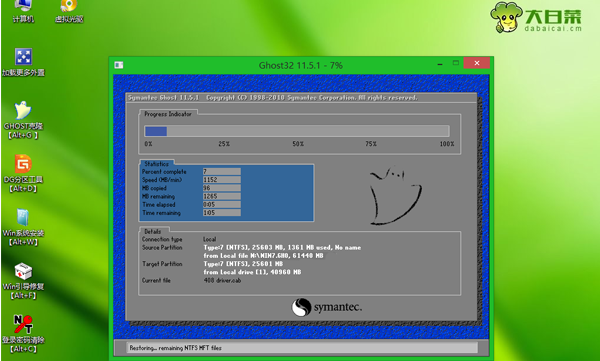This screenshot has height=361, width=600.
Task: Click the Ghost32 window system menu icon
Action: (119, 65)
